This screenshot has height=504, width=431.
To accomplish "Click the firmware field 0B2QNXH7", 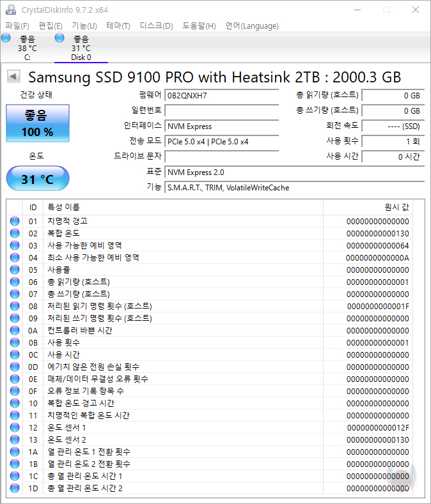I will pyautogui.click(x=222, y=95).
